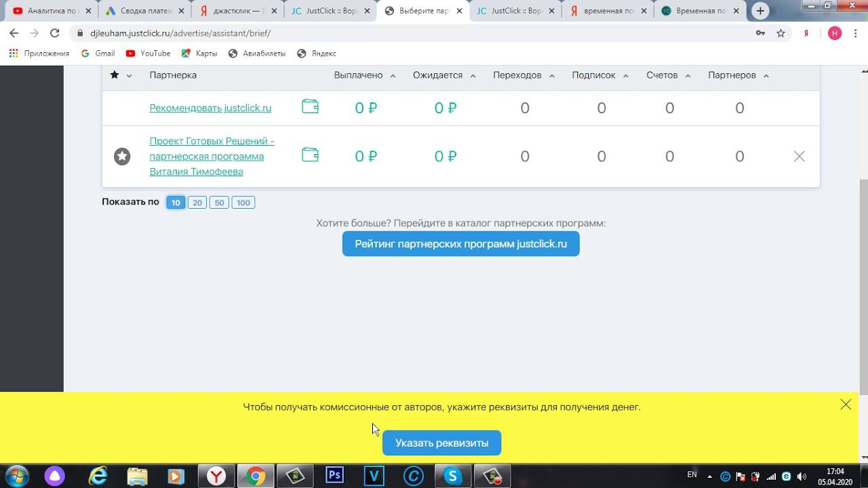
Task: Sort by Ожидается column arrow
Action: pos(473,76)
